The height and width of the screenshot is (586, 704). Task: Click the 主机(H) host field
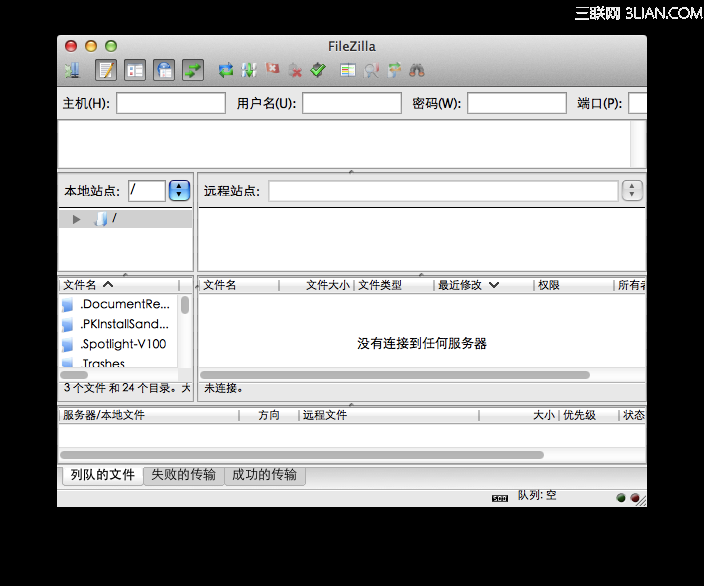tap(171, 103)
